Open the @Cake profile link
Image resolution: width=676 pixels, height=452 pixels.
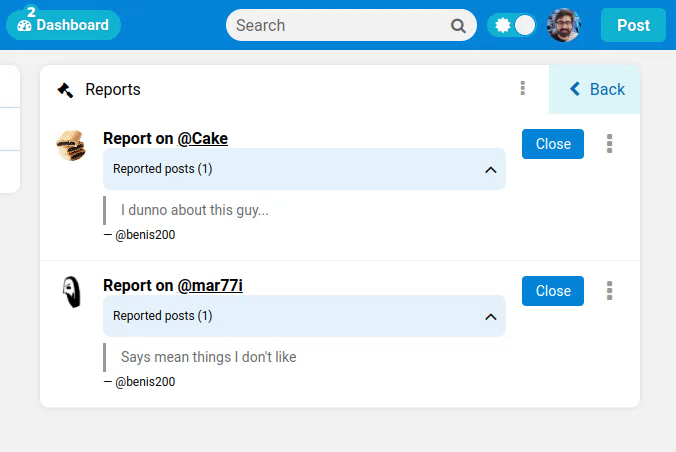(x=202, y=139)
